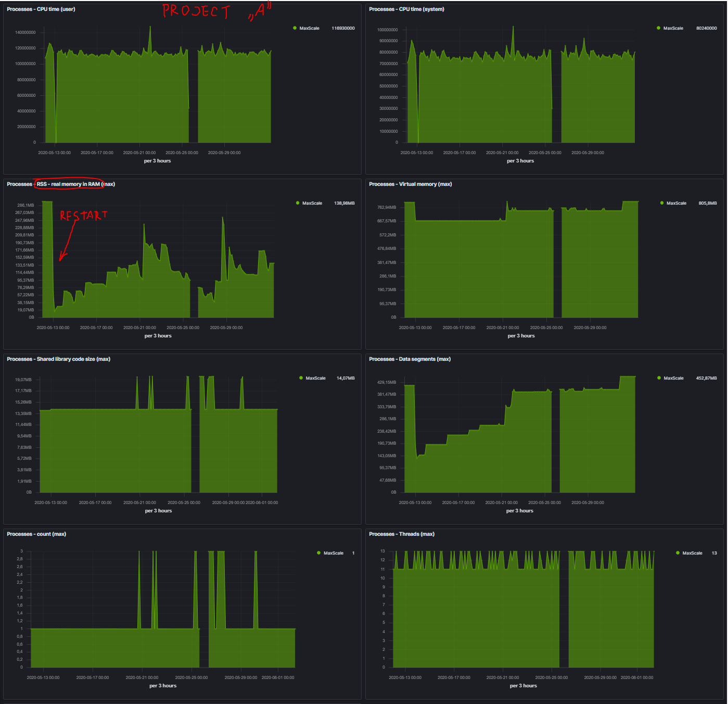Click the 805,8MB legend value in Virtual memory
Image resolution: width=728 pixels, height=704 pixels.
[x=707, y=203]
